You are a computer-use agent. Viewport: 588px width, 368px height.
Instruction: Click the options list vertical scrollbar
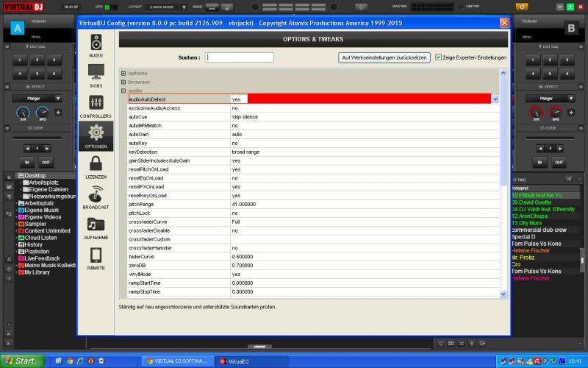(503, 184)
